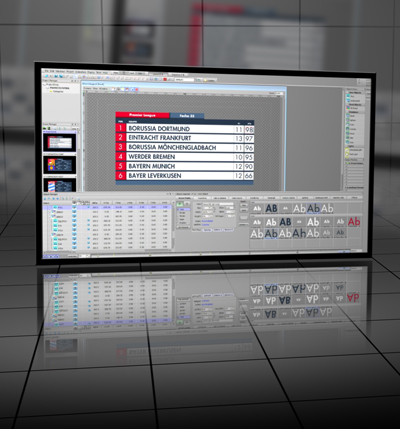Click the BAYER LEVERKUSEN text on canvas
The image size is (400, 429).
click(155, 176)
